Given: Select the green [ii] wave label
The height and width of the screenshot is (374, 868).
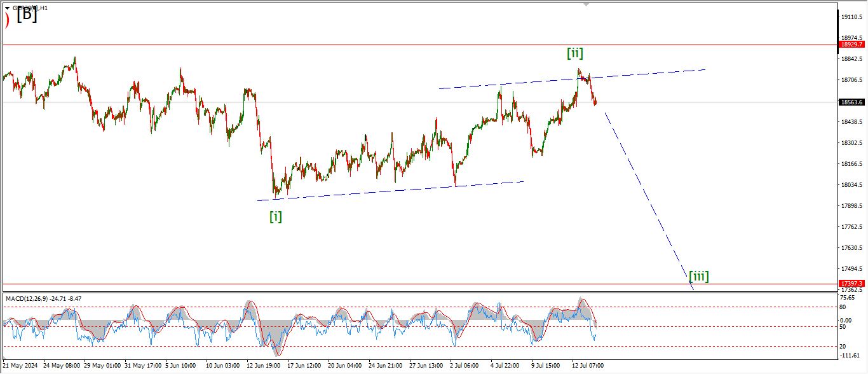Looking at the screenshot, I should [x=575, y=53].
